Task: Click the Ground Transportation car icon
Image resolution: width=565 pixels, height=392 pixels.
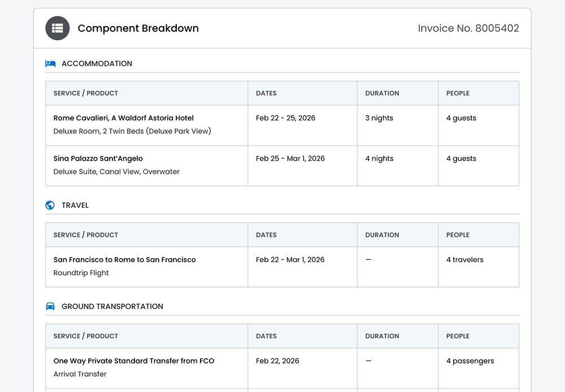Action: pos(50,306)
